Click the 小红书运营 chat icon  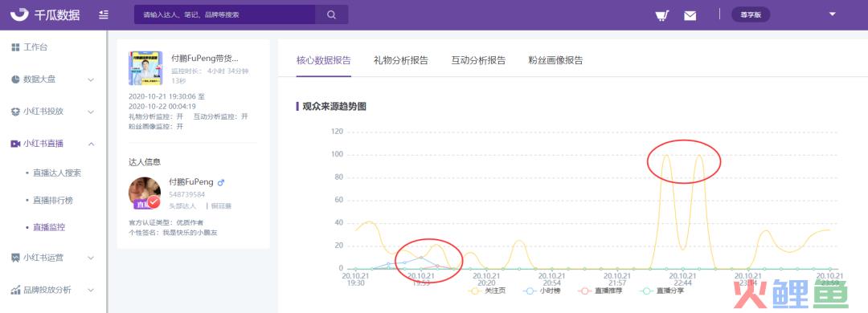pos(15,258)
